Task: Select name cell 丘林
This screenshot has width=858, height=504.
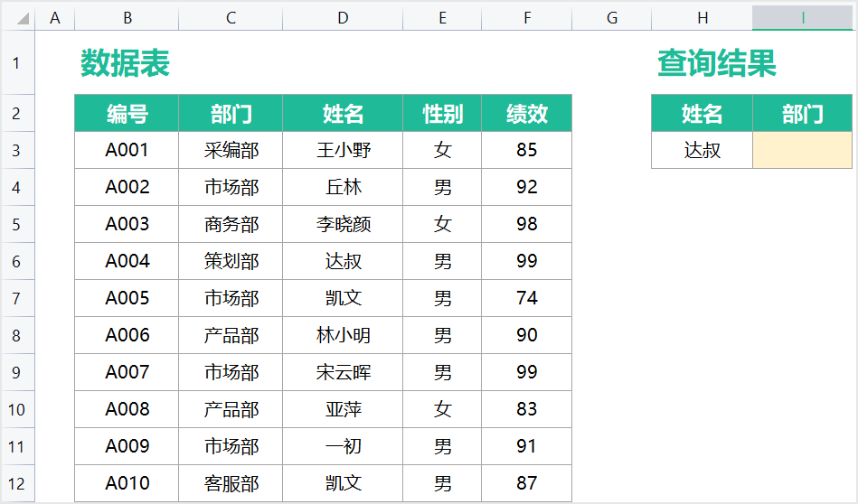Action: (x=343, y=187)
